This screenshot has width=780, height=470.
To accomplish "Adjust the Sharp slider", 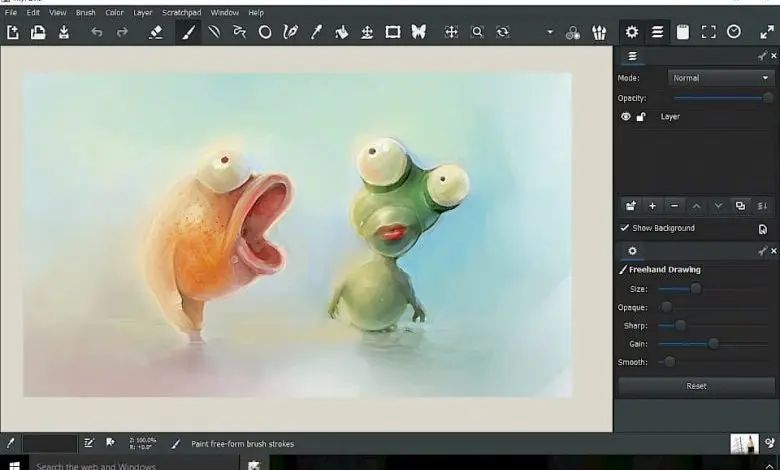I will pyautogui.click(x=715, y=326).
